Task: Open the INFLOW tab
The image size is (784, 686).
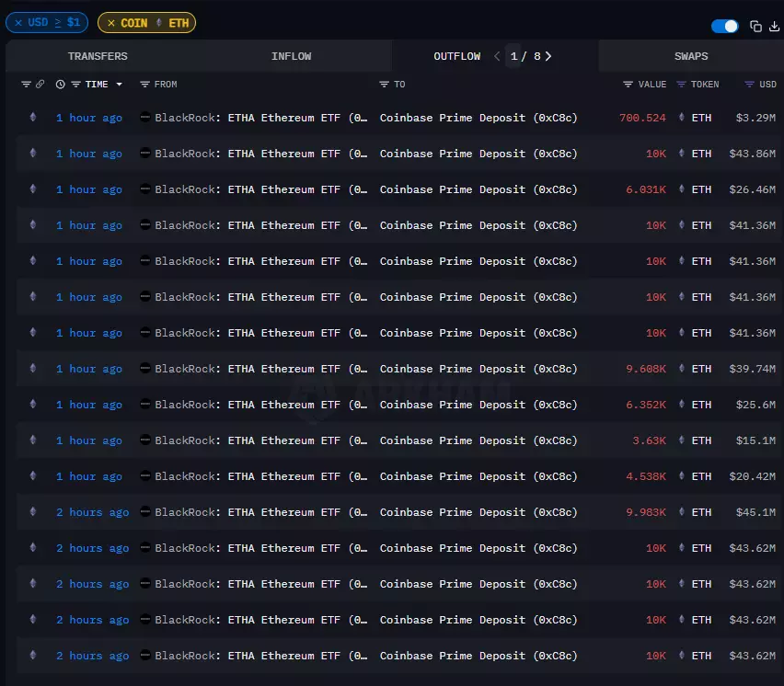Action: click(x=291, y=56)
